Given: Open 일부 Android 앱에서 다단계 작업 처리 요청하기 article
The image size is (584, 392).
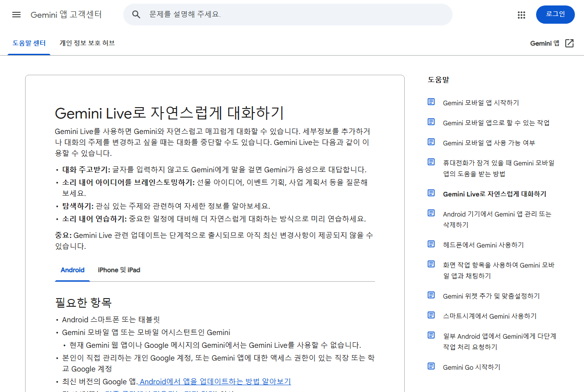Looking at the screenshot, I should pyautogui.click(x=500, y=342).
